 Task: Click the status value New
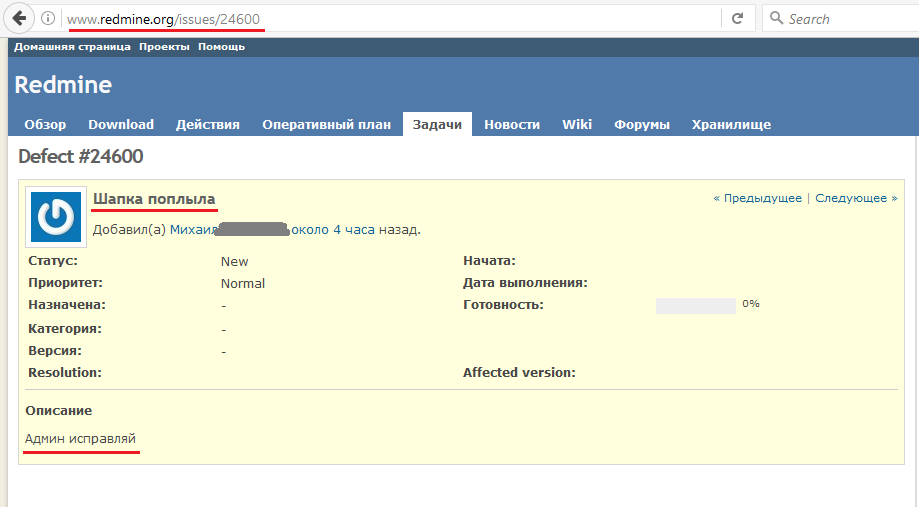(234, 261)
